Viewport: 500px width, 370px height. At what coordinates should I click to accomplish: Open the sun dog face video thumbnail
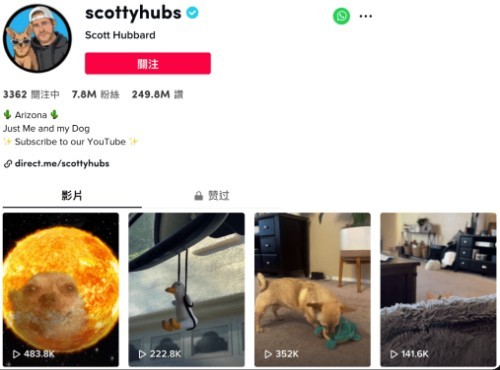(x=61, y=290)
